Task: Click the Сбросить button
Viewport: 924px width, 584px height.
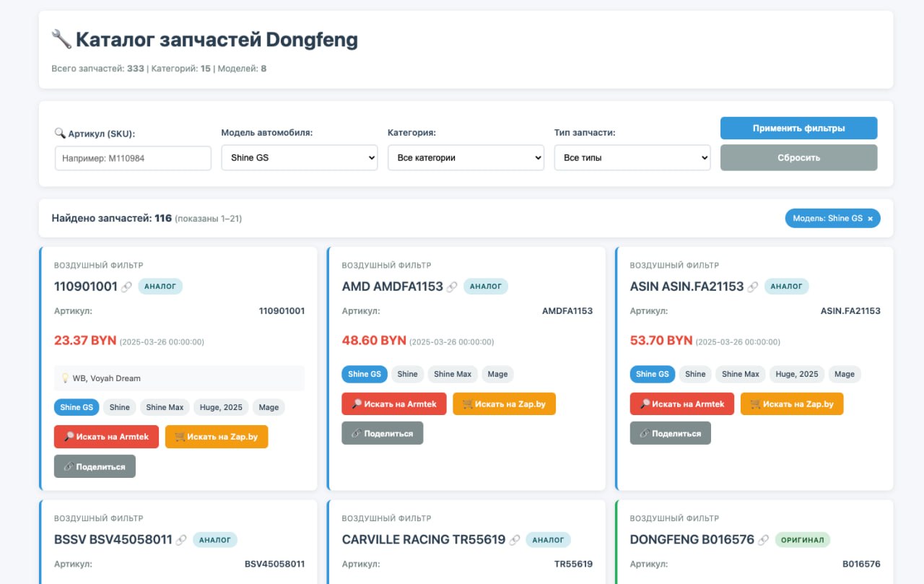Action: (798, 157)
